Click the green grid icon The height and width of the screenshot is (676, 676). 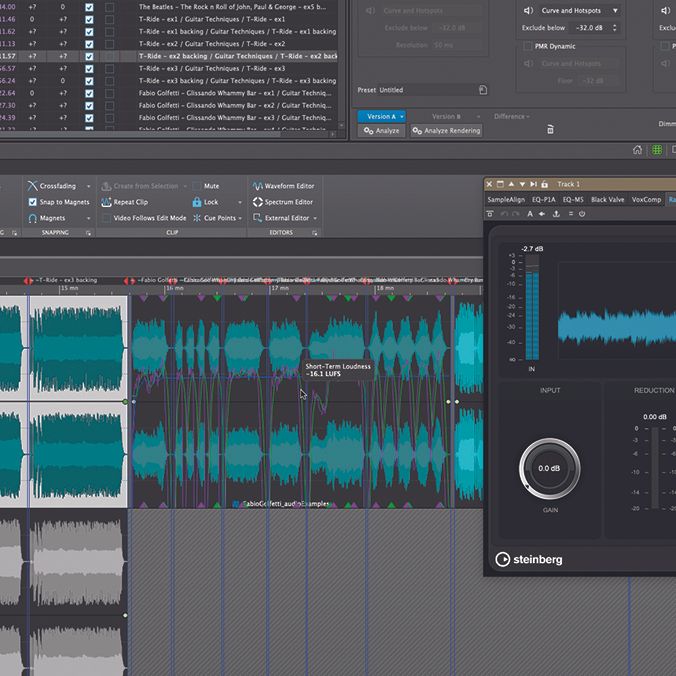click(657, 150)
